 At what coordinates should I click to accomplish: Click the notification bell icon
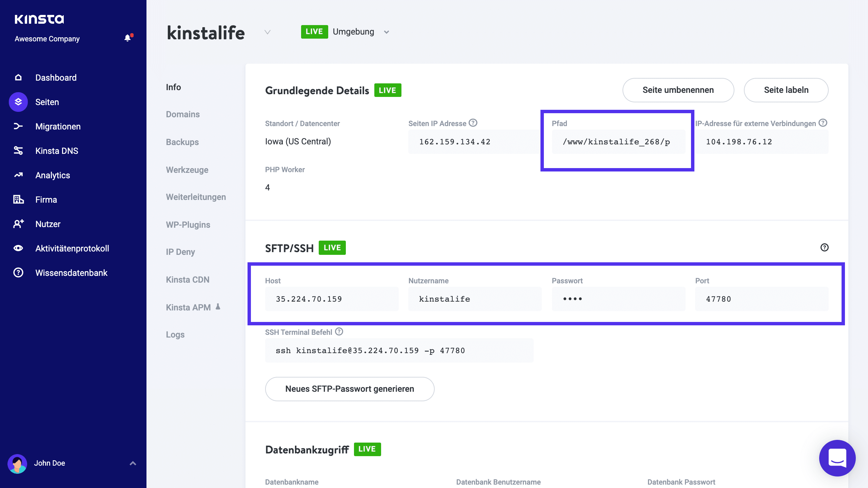pyautogui.click(x=127, y=38)
